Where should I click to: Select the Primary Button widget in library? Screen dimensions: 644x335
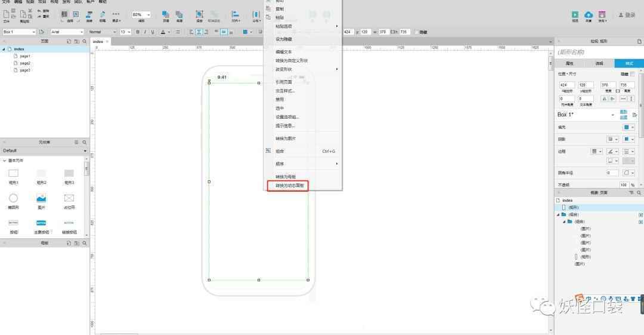(x=42, y=226)
